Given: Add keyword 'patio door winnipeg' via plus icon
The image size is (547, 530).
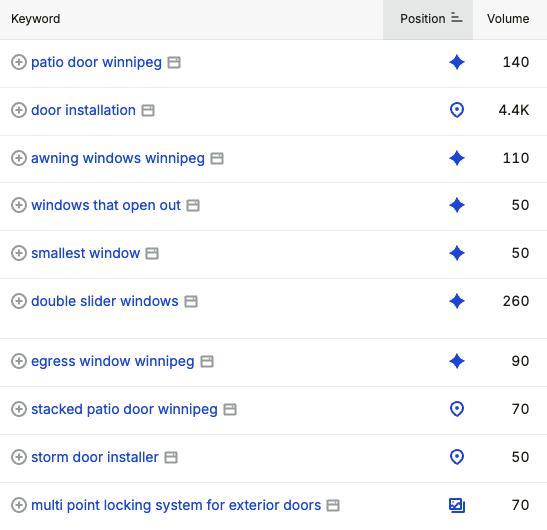Looking at the screenshot, I should (x=19, y=62).
